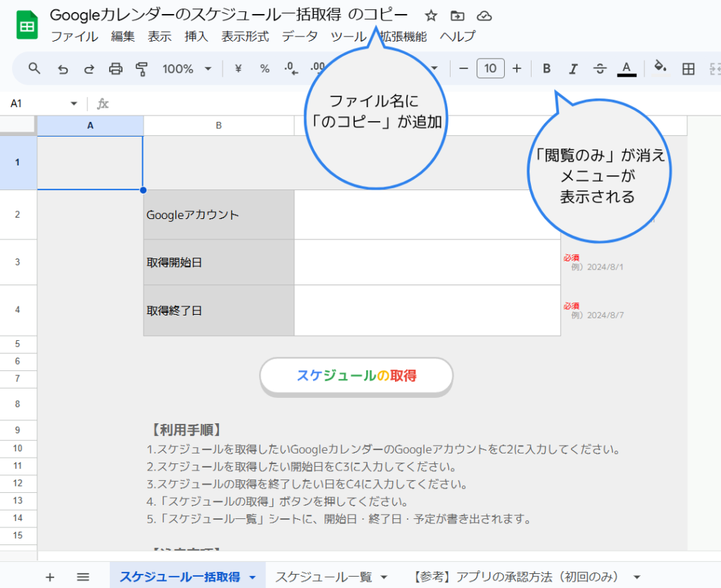Image resolution: width=721 pixels, height=588 pixels.
Task: Open スケジュール一覧 tab options arrow
Action: point(384,577)
